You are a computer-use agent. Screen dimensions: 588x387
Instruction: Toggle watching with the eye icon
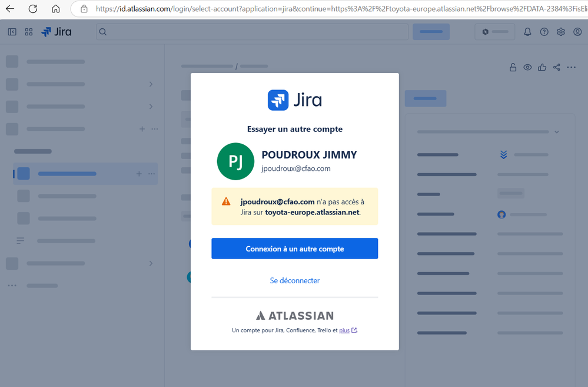pyautogui.click(x=527, y=67)
